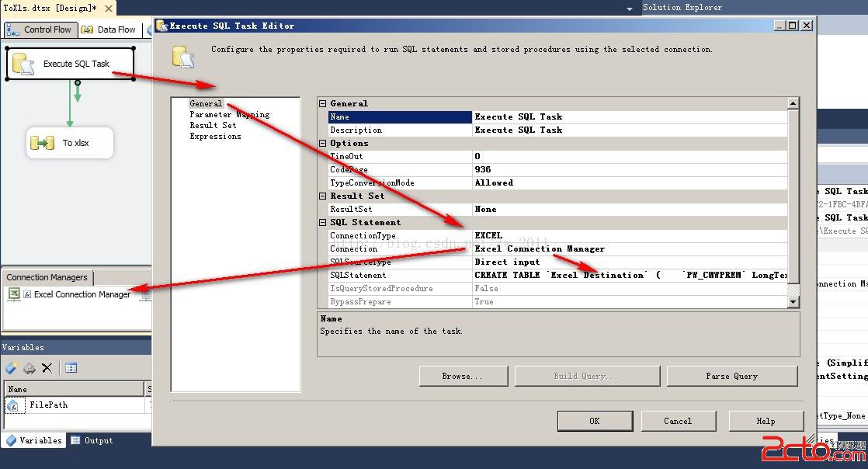868x469 pixels.
Task: Click the ResultSet value None
Action: pyautogui.click(x=630, y=210)
